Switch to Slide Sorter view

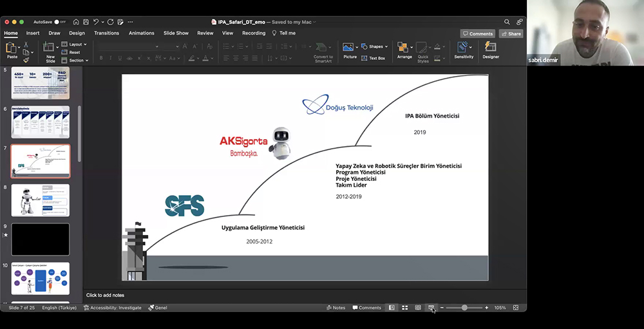coord(405,308)
